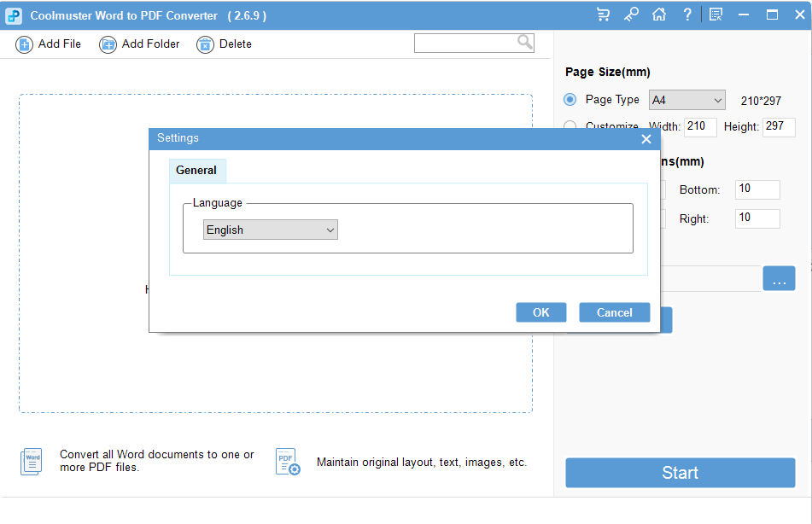Click the Bottom: margin label
Viewport: 812px width, 524px height.
[699, 190]
